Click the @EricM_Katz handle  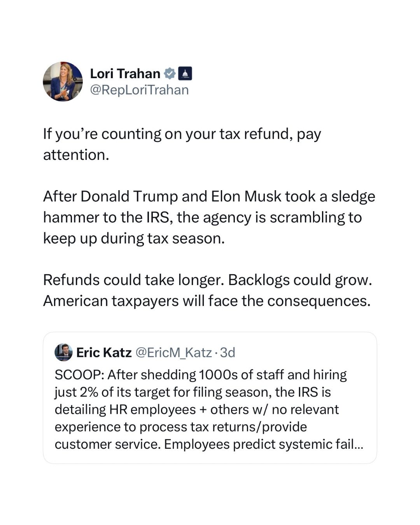(173, 352)
